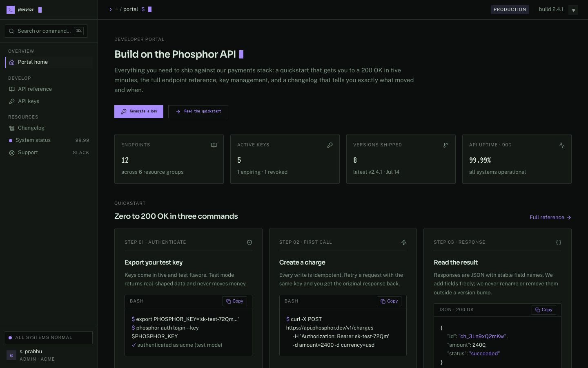Image resolution: width=588 pixels, height=368 pixels.
Task: Click the build 2.4.1 label
Action: point(551,9)
